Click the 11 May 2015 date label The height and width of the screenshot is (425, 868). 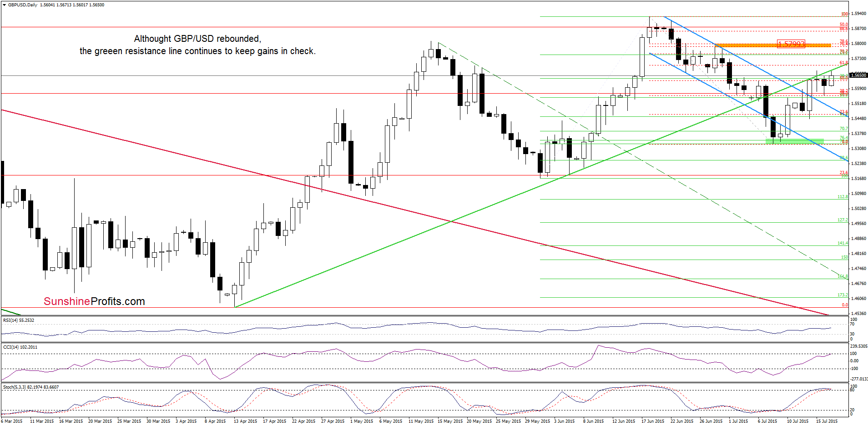click(421, 421)
